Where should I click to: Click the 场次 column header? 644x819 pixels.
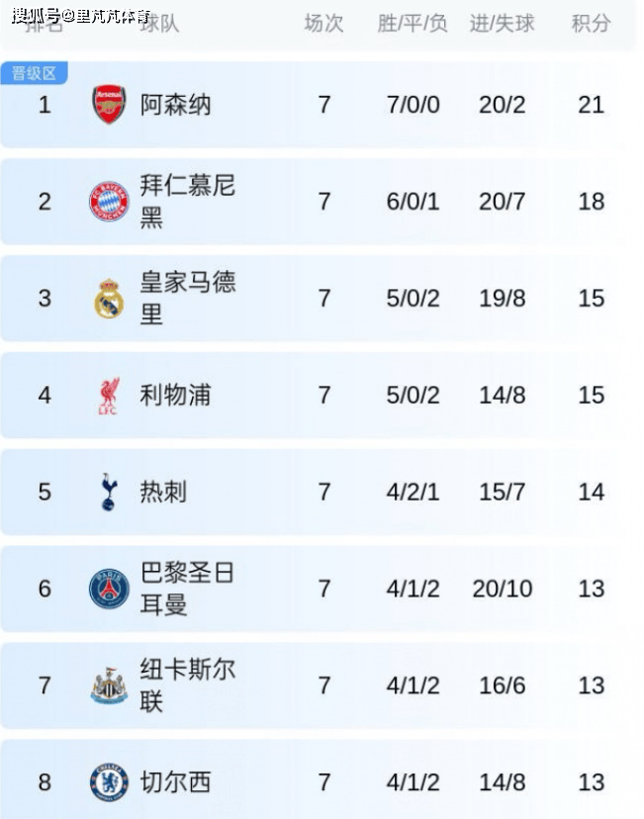(323, 23)
